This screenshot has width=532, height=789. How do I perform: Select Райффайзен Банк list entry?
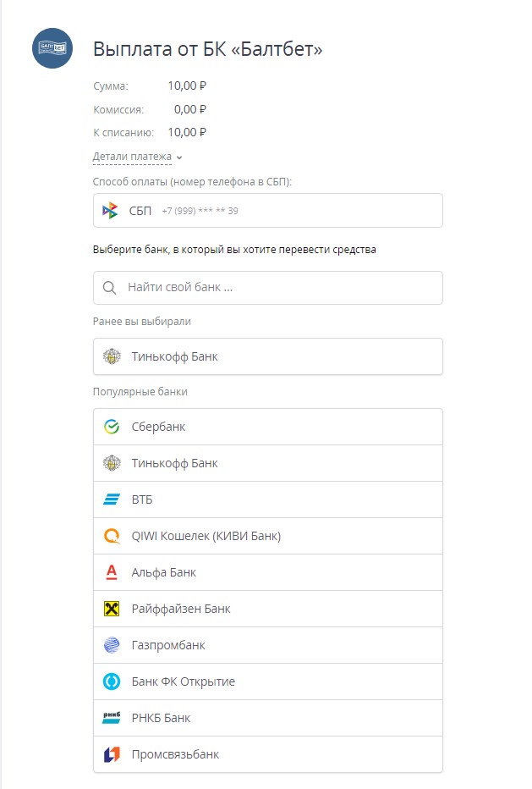coord(267,609)
